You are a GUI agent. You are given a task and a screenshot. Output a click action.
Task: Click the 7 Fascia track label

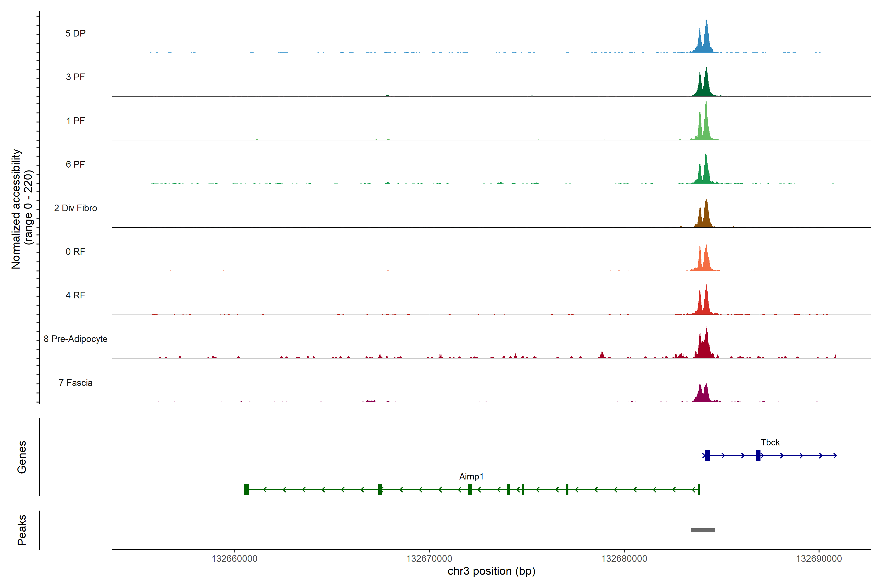[75, 382]
